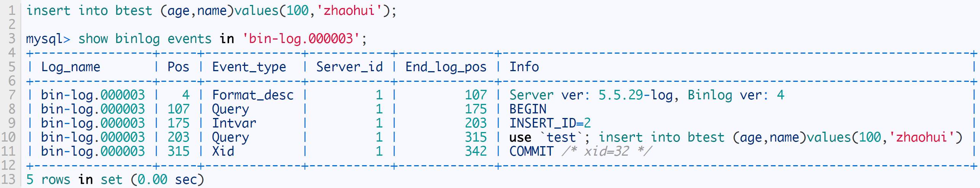Click the Log_name column header
The image size is (980, 188).
[71, 67]
